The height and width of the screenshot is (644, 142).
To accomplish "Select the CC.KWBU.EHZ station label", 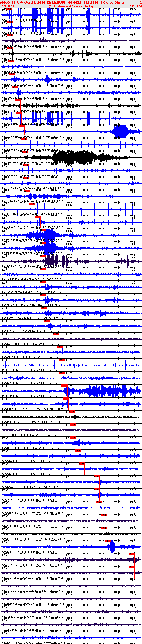I will (x=11, y=98).
